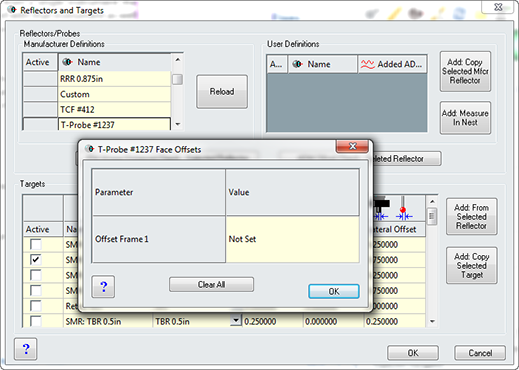
Task: Toggle Active checkbox for SMR: TBR 0.5in
Action: [x=36, y=321]
